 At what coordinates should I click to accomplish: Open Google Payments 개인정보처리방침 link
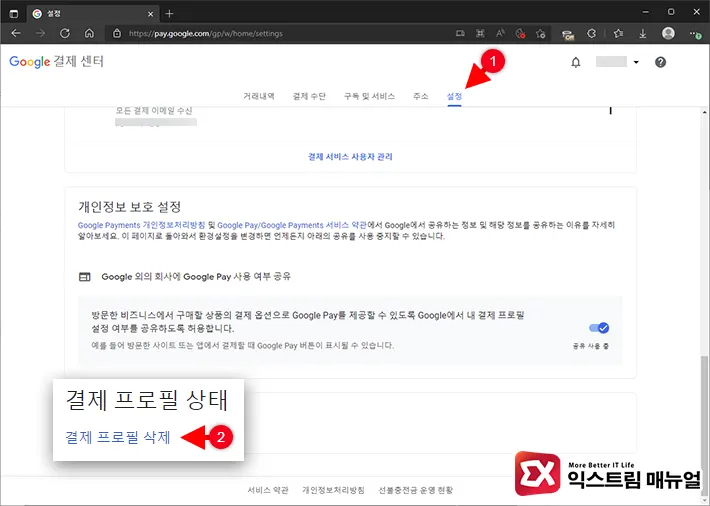click(141, 225)
